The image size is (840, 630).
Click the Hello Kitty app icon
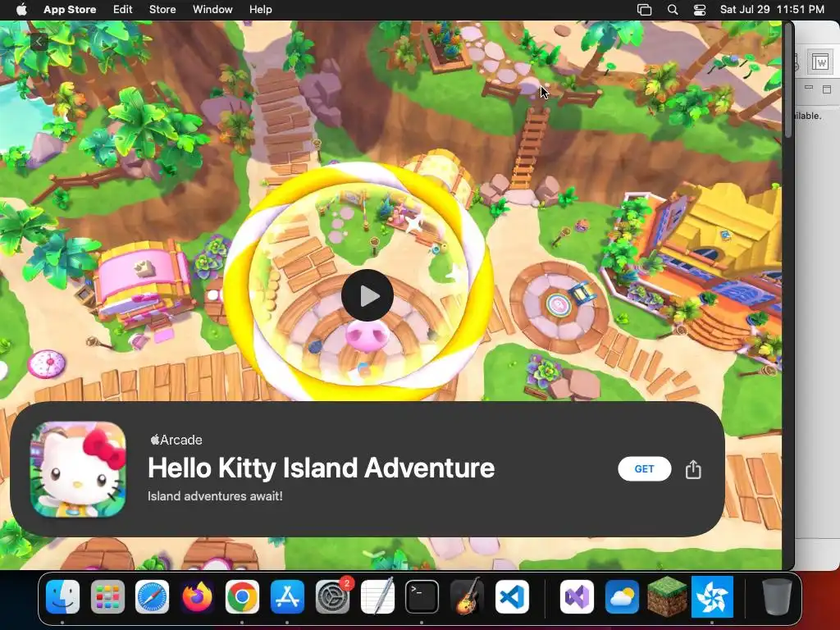coord(78,468)
